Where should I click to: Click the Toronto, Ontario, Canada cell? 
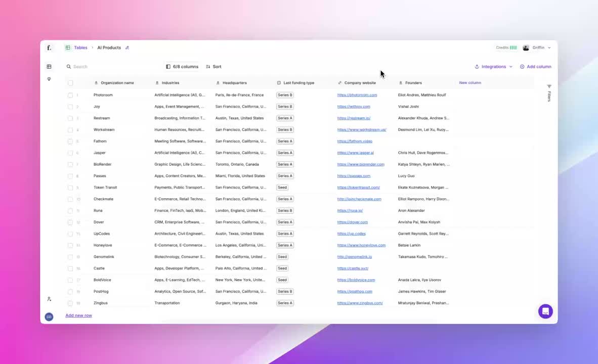pos(237,165)
